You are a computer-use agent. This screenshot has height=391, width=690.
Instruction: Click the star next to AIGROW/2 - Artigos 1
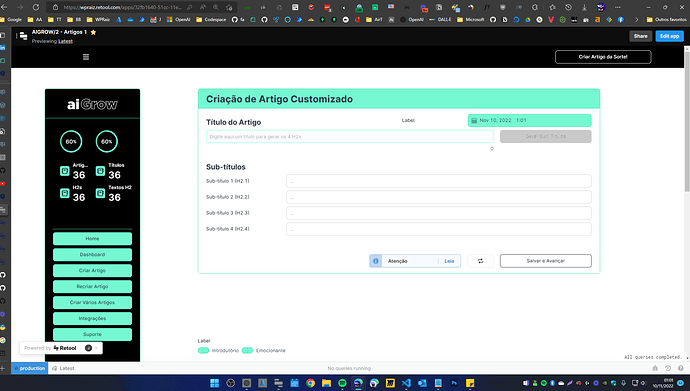coord(93,32)
